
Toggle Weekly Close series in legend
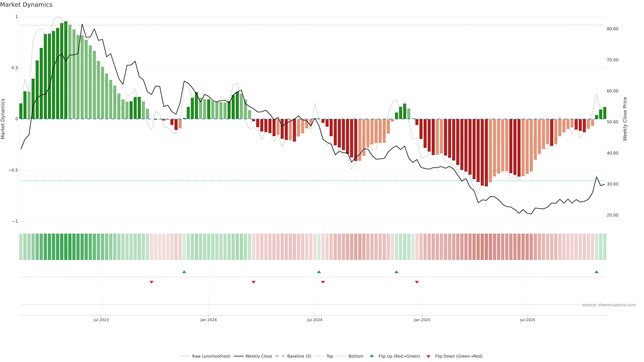(258, 356)
